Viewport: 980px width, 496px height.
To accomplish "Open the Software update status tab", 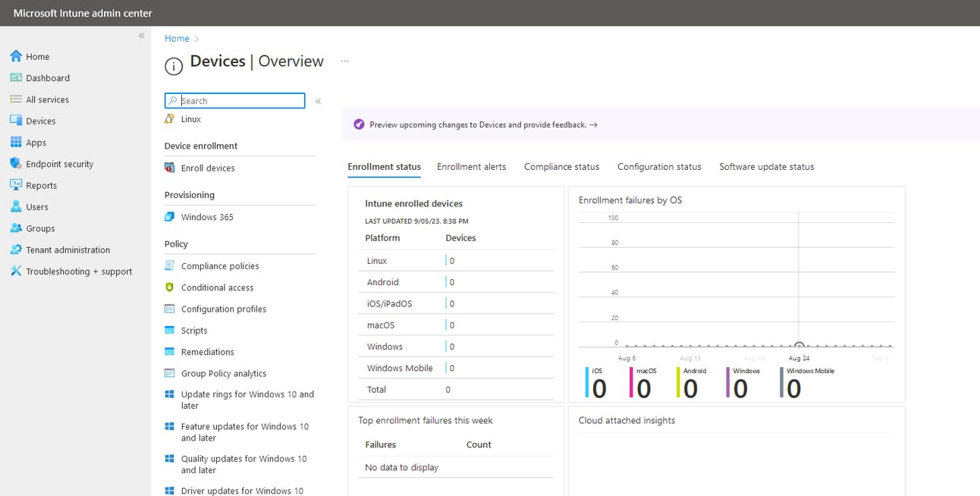I will [766, 167].
